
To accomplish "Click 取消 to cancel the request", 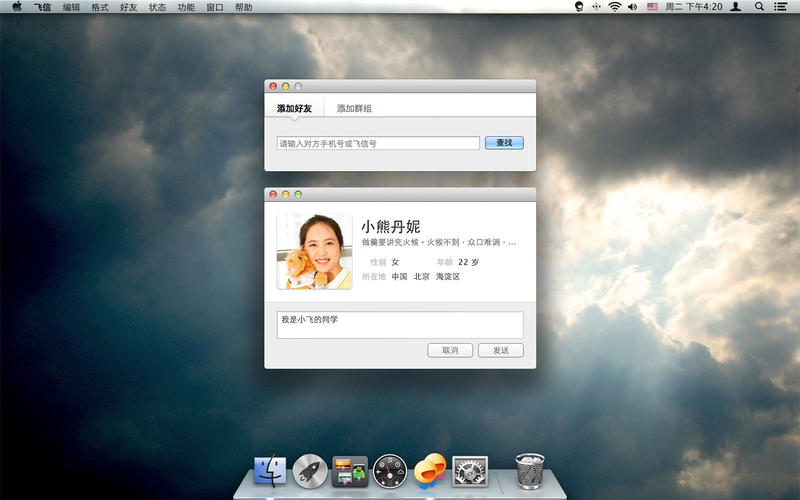I will pos(449,350).
